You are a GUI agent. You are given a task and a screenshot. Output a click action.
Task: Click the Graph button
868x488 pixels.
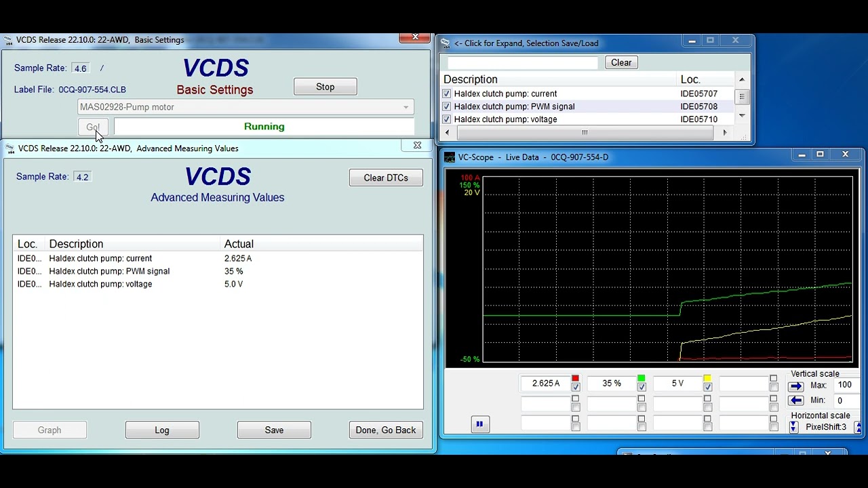[x=50, y=430]
